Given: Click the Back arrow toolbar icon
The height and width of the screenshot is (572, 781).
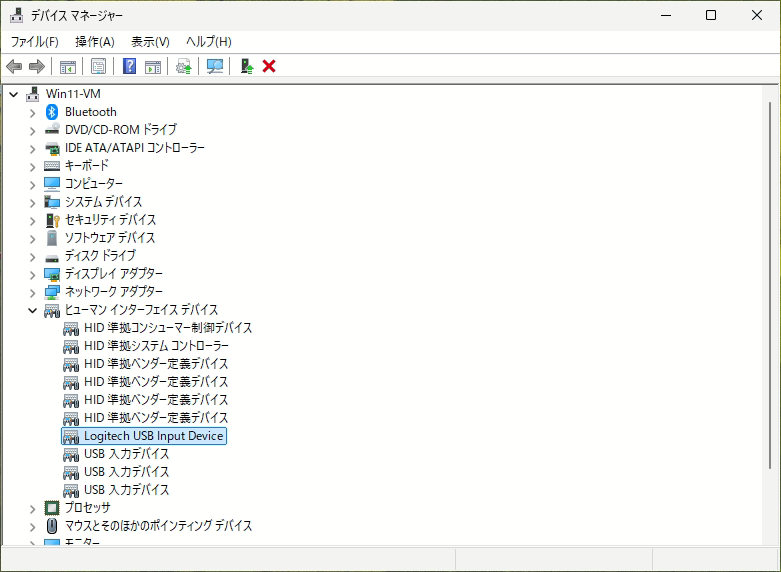Looking at the screenshot, I should [x=14, y=66].
